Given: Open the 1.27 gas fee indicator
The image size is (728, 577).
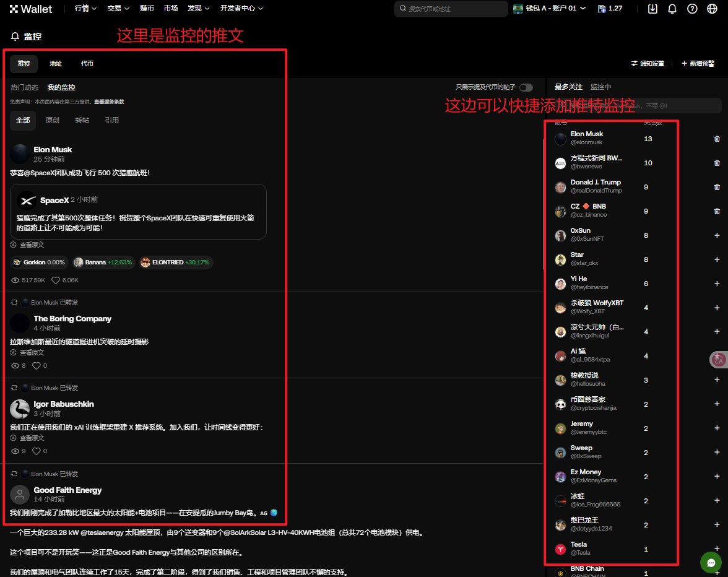Looking at the screenshot, I should click(610, 8).
